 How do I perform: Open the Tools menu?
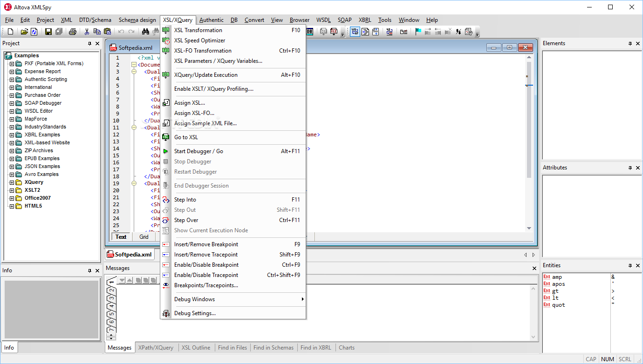[x=385, y=20]
